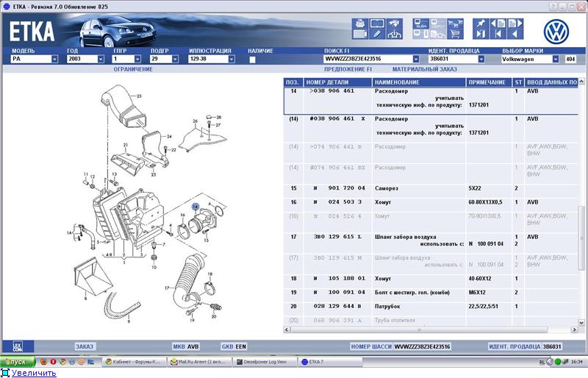Click the MKB AVB field button

tap(186, 346)
